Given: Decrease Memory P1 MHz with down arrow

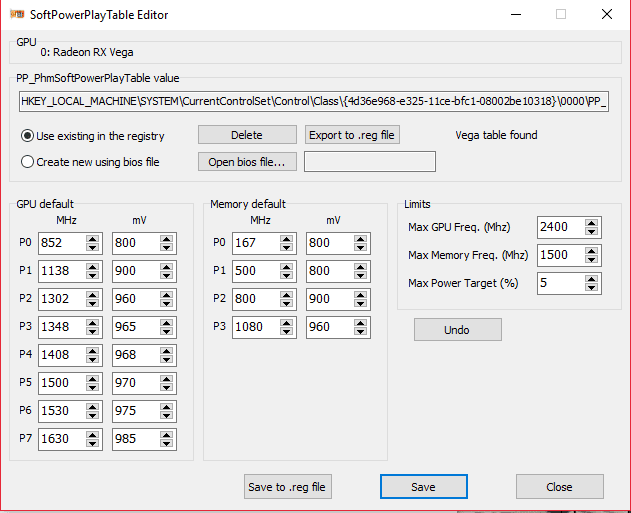Looking at the screenshot, I should coord(287,275).
